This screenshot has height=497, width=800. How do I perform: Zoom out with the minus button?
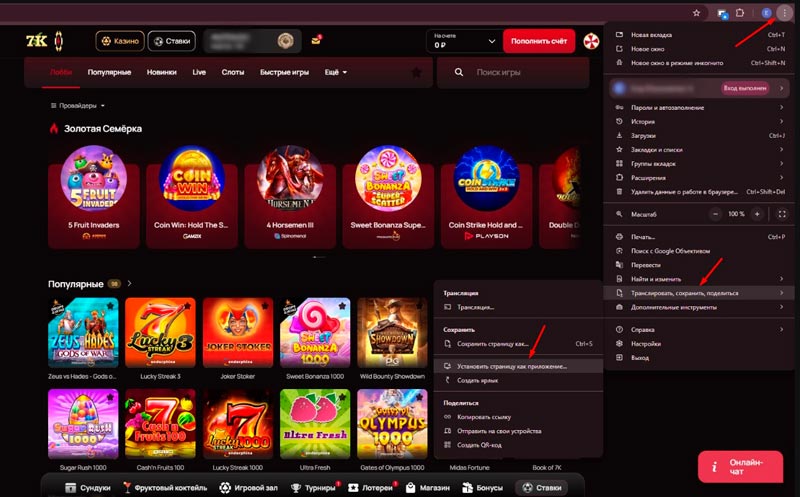[x=714, y=214]
